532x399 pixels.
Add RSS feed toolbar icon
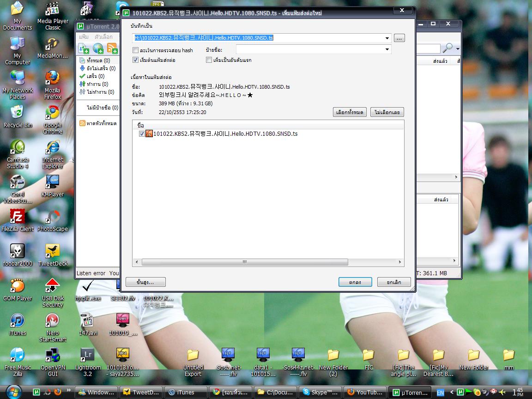tap(112, 48)
